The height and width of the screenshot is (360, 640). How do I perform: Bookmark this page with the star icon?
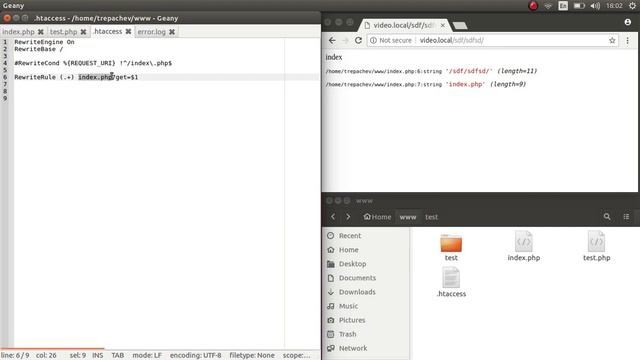tap(612, 40)
